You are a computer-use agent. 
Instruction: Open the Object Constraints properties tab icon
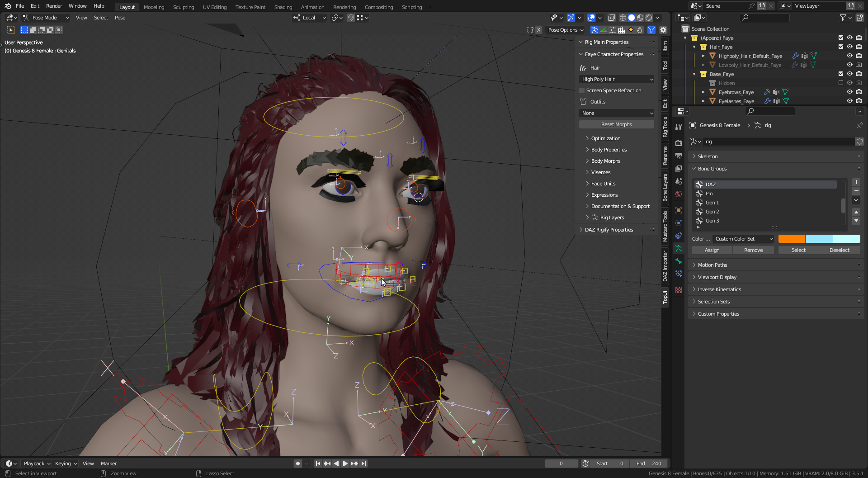coord(679,236)
